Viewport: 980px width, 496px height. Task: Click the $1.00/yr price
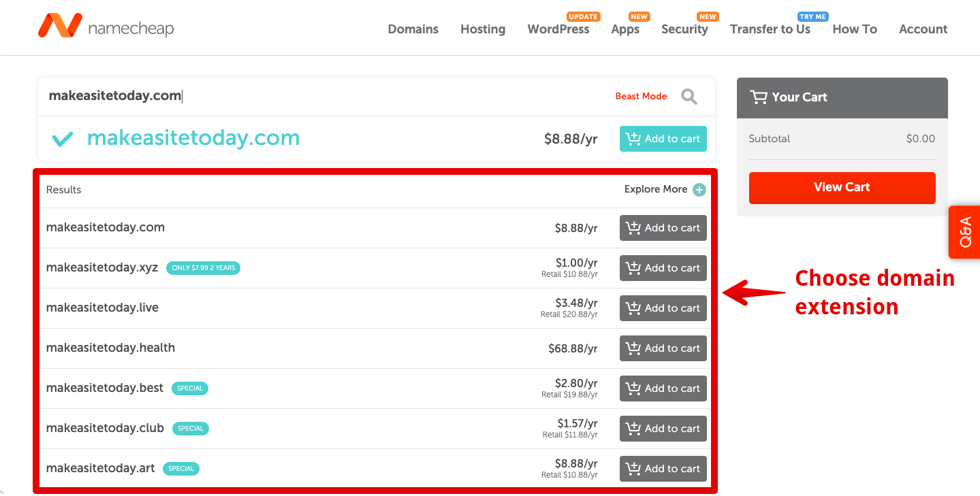(x=577, y=263)
